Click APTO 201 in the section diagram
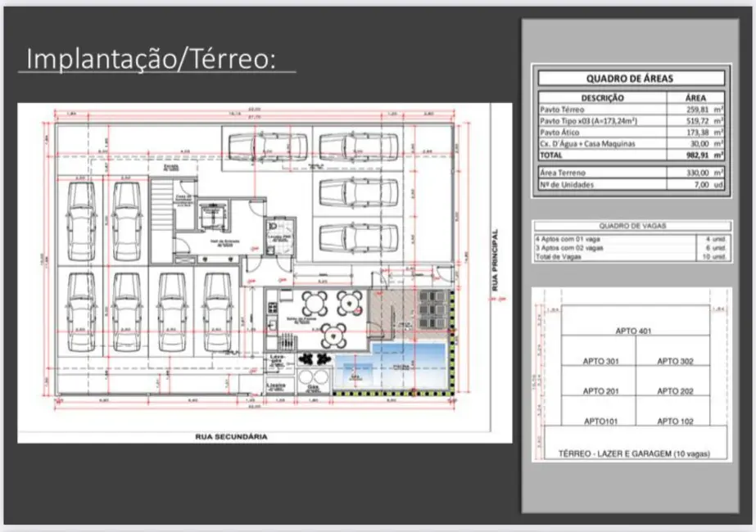The width and height of the screenshot is (756, 532). [600, 391]
